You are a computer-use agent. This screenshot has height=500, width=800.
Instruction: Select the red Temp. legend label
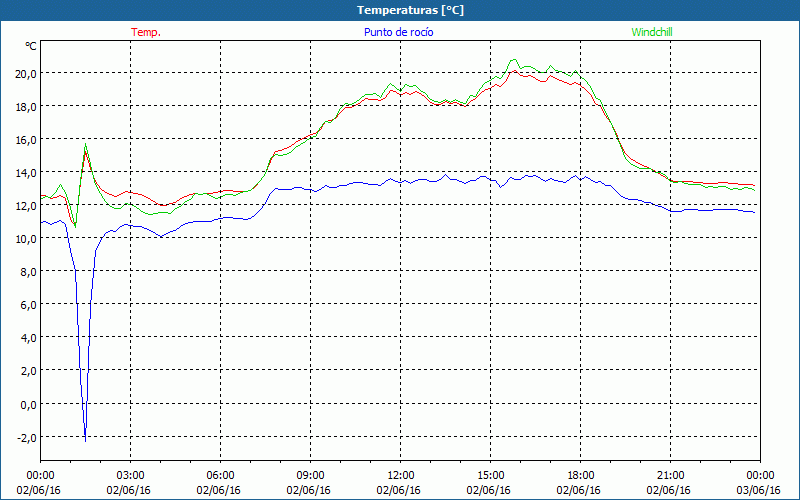(x=146, y=32)
